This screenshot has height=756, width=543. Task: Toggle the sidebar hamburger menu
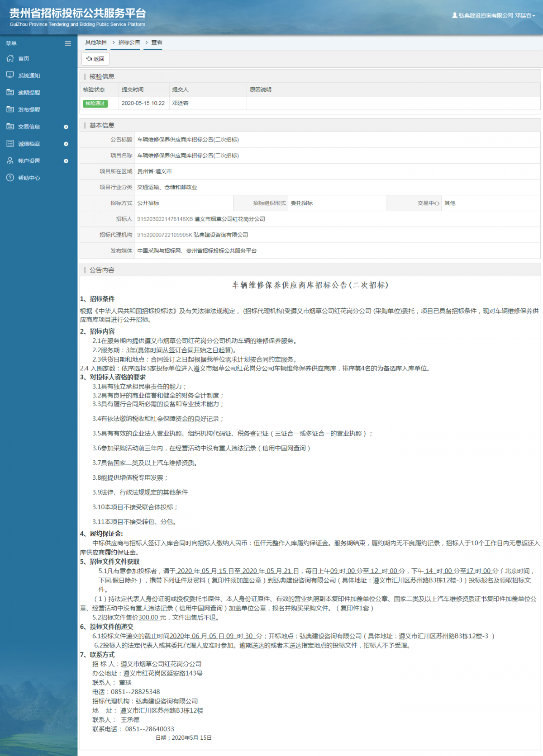[x=68, y=44]
